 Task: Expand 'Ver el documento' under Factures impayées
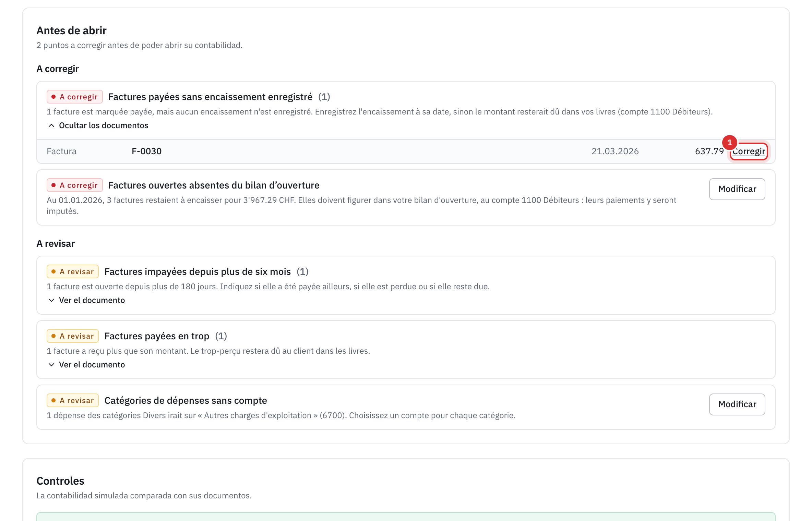(86, 300)
